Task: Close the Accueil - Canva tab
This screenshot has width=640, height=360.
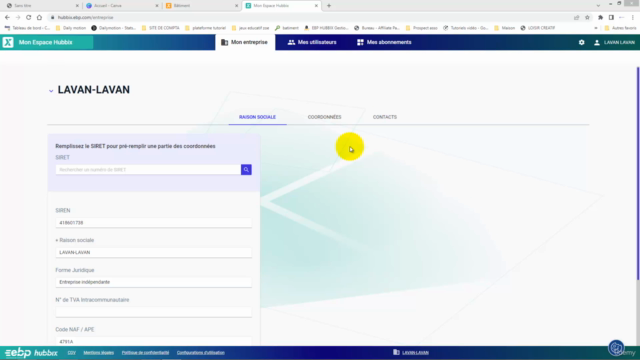Action: 157,6
